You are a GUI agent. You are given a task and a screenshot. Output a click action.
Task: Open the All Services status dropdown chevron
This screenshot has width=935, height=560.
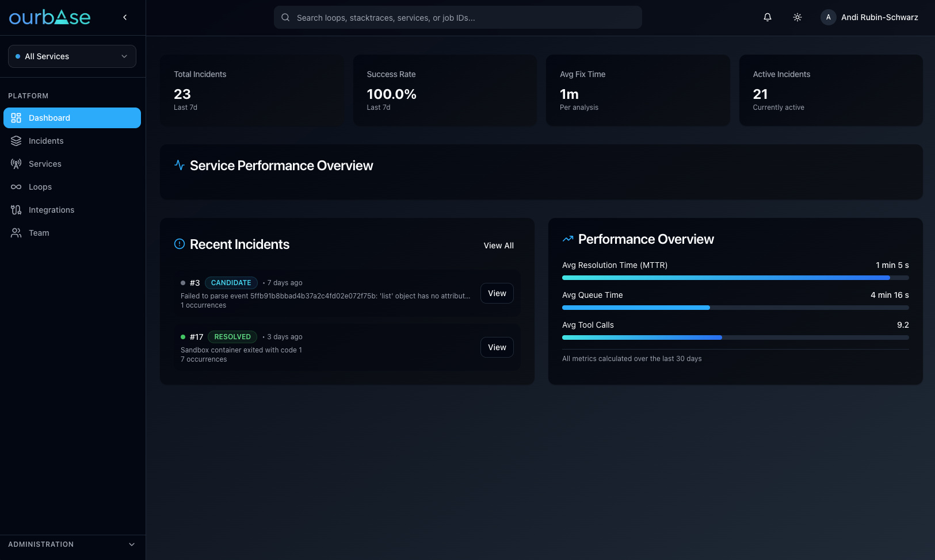(124, 56)
